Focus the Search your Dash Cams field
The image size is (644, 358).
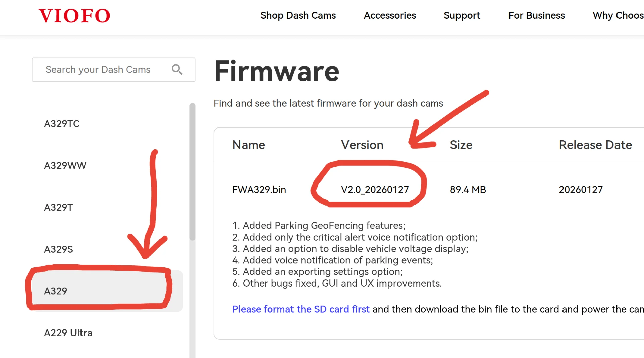click(113, 69)
